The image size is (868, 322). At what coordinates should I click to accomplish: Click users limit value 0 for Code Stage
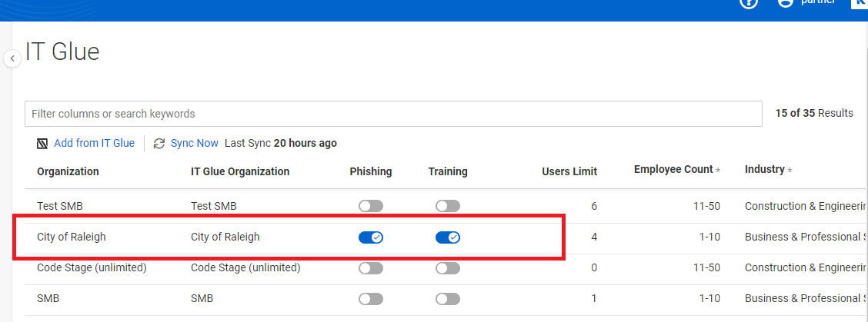pyautogui.click(x=594, y=267)
